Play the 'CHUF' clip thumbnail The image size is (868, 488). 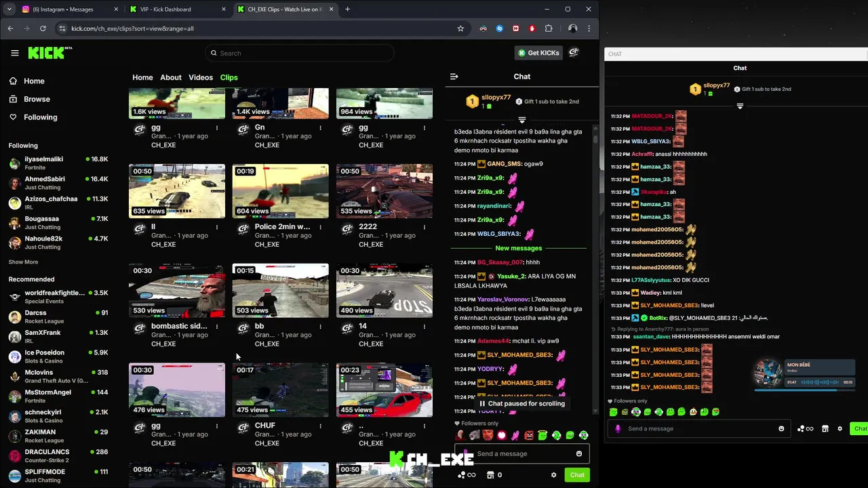280,390
